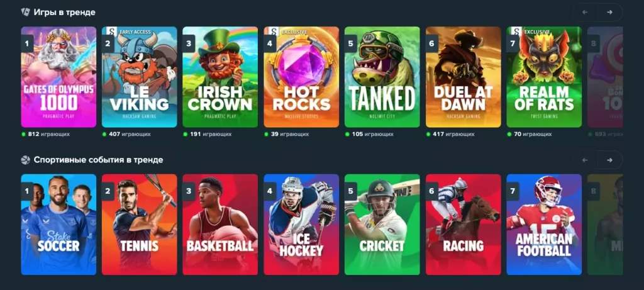Select American Football card
The image size is (644, 290).
click(x=544, y=225)
